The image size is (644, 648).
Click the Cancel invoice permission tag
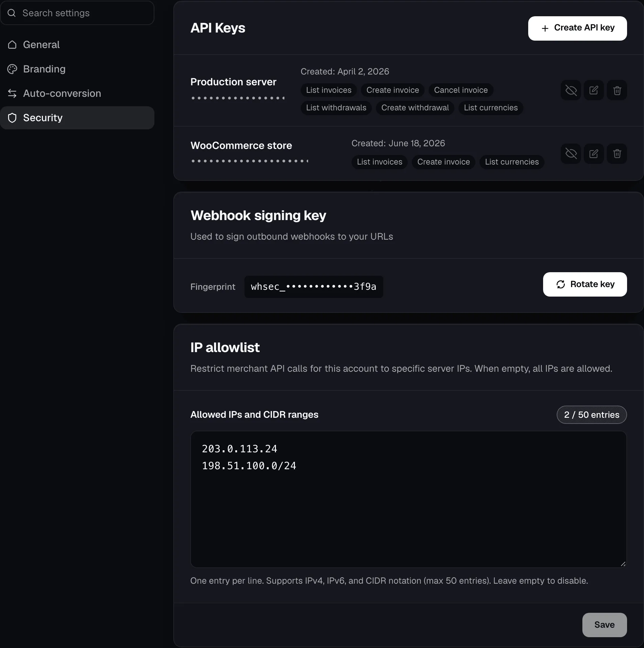(x=461, y=90)
